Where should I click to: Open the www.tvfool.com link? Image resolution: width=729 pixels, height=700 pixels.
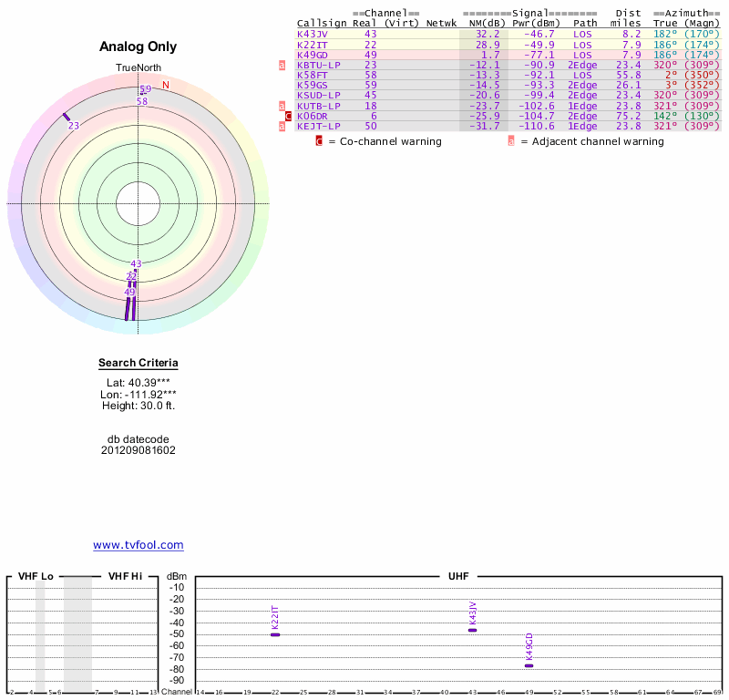coord(139,545)
